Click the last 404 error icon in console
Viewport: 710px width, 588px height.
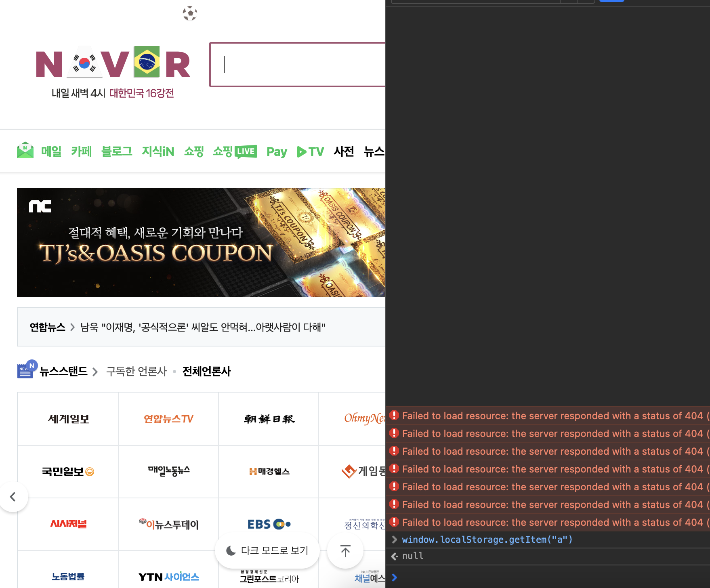pyautogui.click(x=394, y=522)
